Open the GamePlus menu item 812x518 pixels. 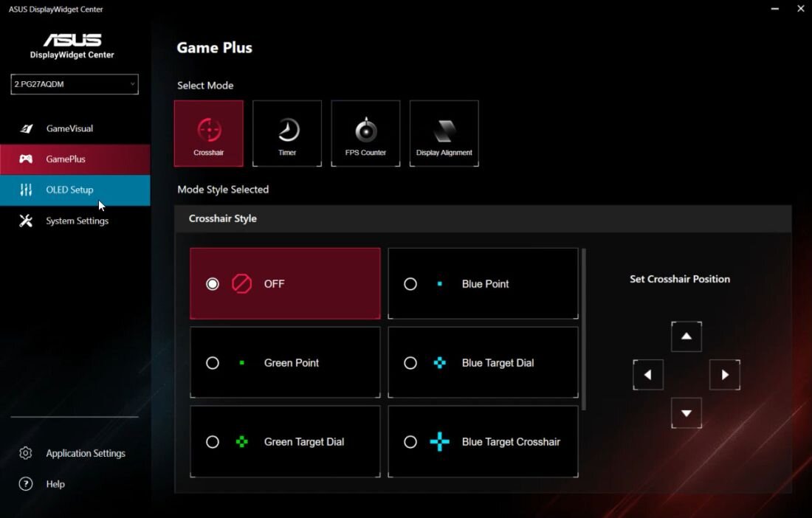coord(75,159)
